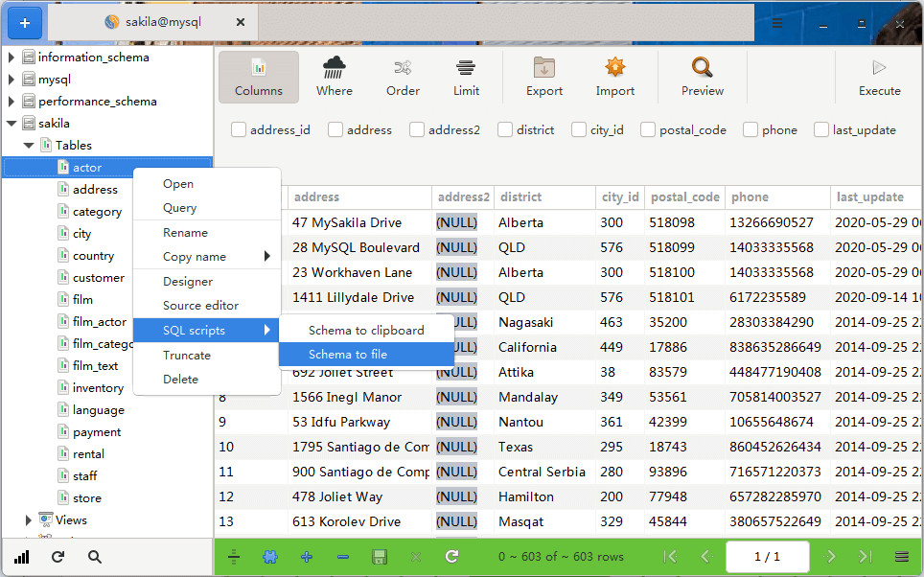Collapse the sakila database node

coord(12,124)
